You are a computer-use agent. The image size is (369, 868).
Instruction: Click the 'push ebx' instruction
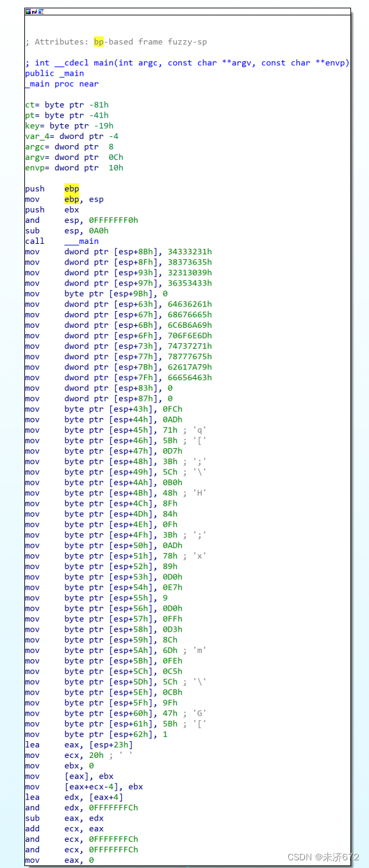coord(53,209)
